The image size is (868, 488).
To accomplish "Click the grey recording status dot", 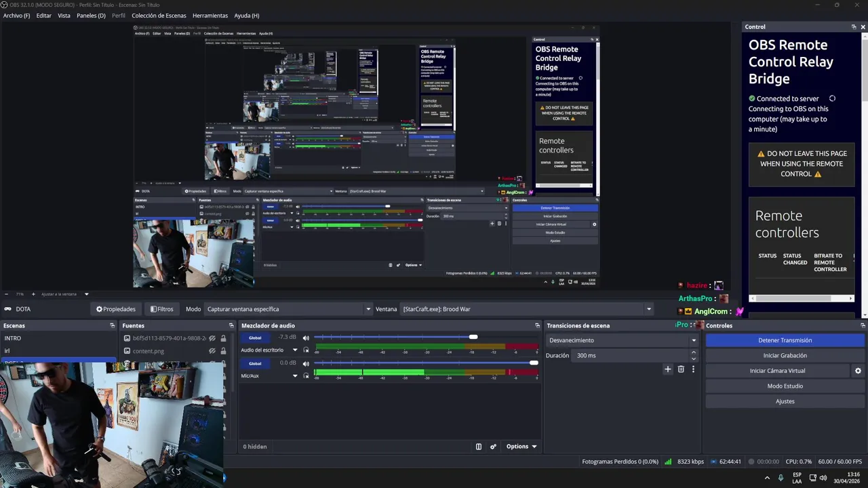I will pyautogui.click(x=751, y=462).
